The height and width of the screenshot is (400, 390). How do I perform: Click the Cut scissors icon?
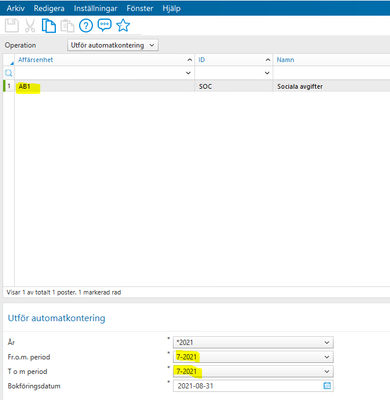[x=30, y=26]
